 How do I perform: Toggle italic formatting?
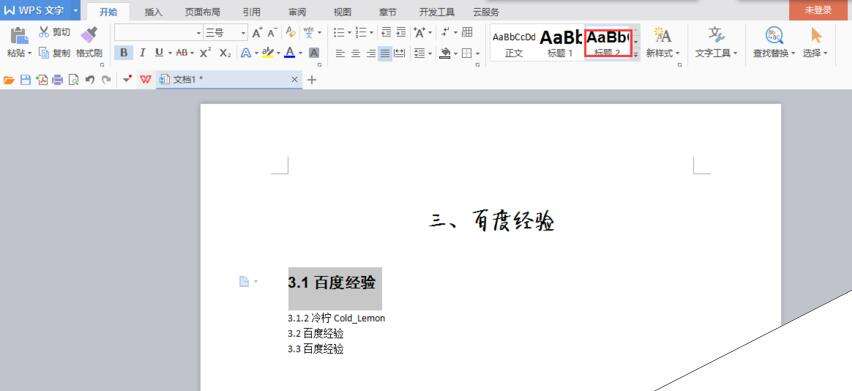coord(142,53)
